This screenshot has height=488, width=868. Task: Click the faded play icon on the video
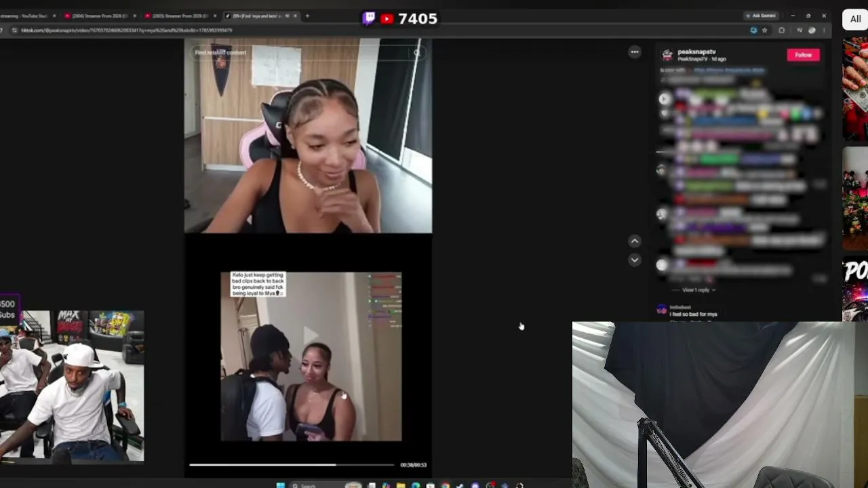[x=311, y=335]
